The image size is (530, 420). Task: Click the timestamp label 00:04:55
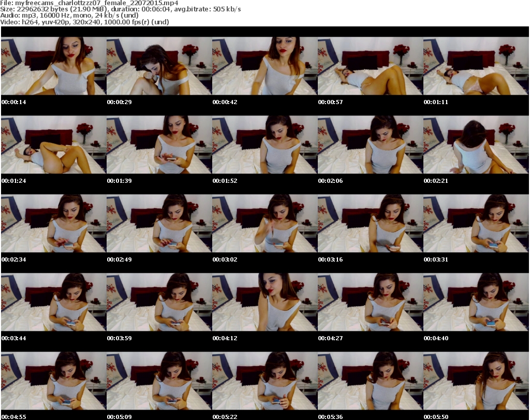pyautogui.click(x=14, y=417)
